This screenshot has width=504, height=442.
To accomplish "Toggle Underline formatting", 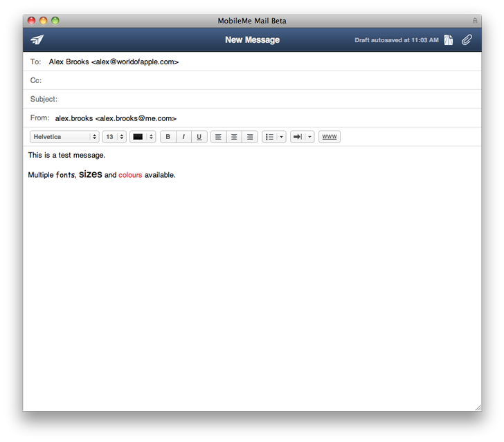I will (x=199, y=137).
